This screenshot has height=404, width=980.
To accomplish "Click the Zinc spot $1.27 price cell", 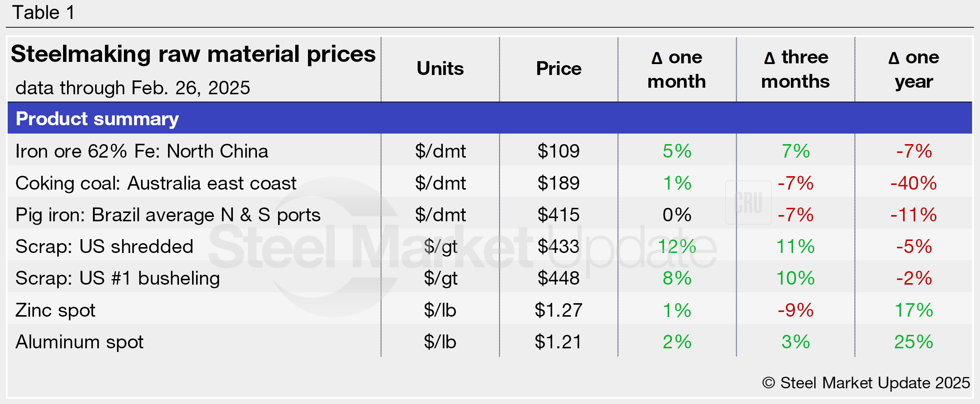I will [x=558, y=310].
